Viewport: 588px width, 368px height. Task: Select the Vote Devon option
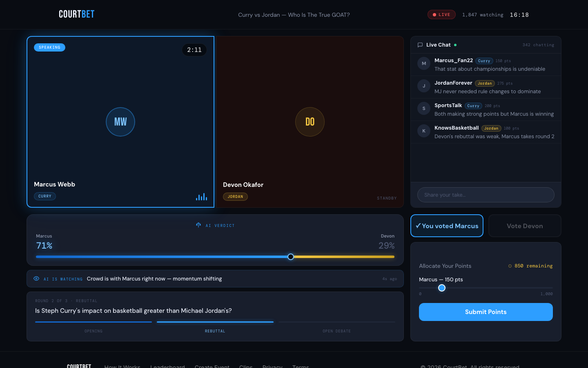click(x=525, y=226)
